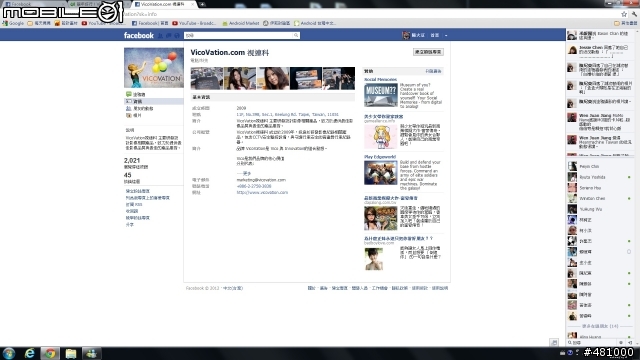
Task: Open the first Wen Juan Jiang ticker story
Action: [x=600, y=122]
